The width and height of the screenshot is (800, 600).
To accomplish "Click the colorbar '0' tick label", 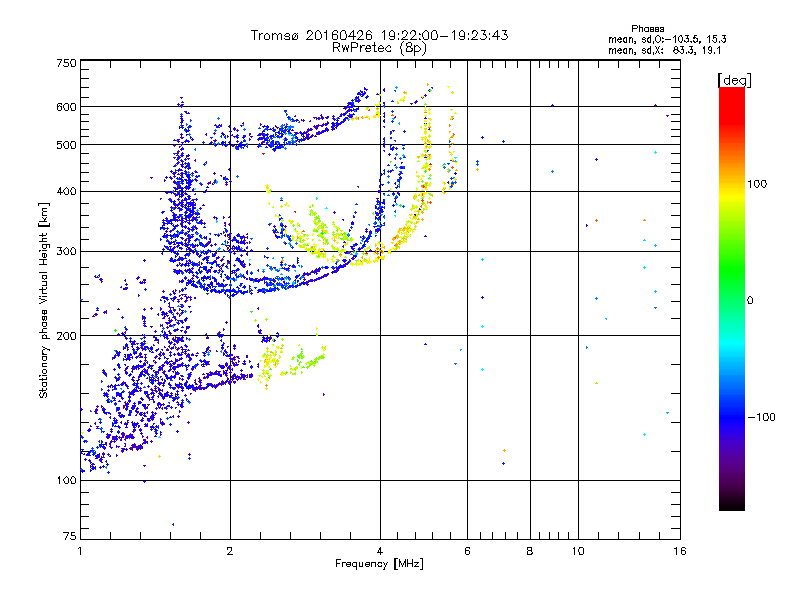I will tap(750, 300).
